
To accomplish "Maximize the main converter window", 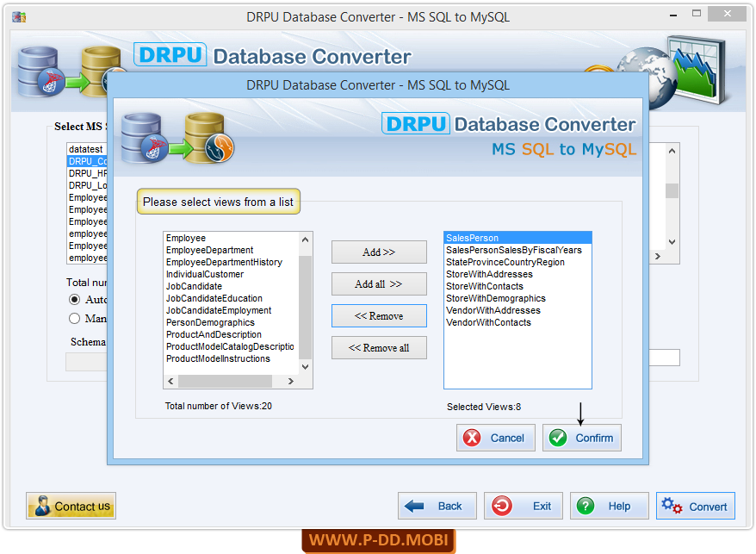I will (697, 14).
